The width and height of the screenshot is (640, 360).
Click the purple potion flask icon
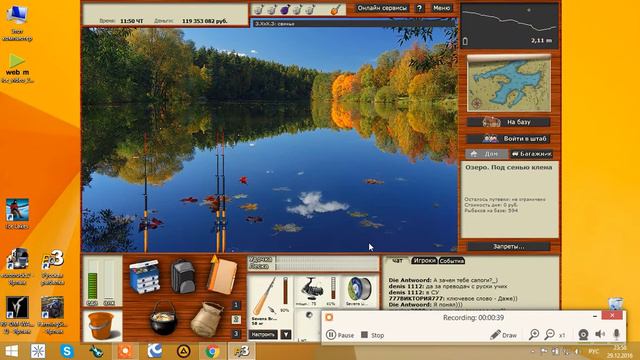click(284, 9)
